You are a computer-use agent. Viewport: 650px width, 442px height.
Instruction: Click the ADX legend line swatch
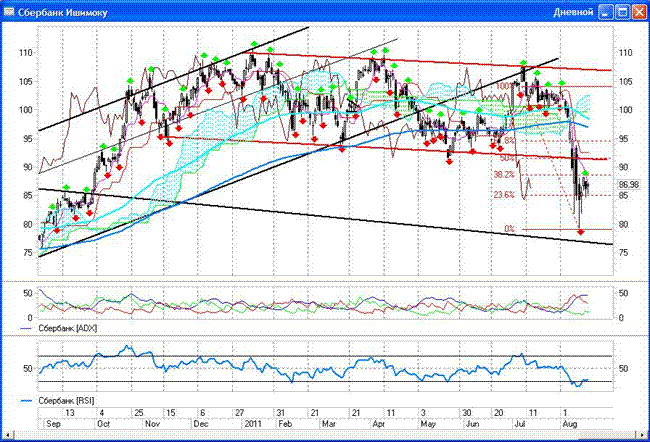pyautogui.click(x=28, y=328)
